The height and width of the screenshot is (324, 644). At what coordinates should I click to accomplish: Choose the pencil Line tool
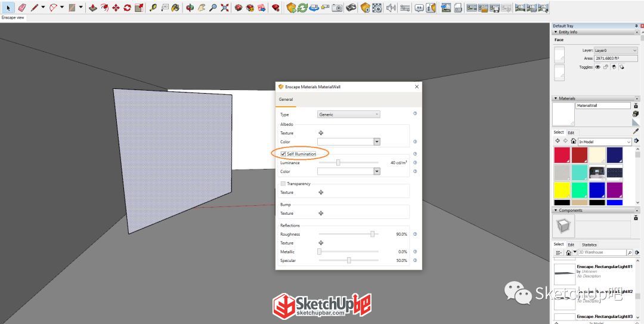coord(35,8)
